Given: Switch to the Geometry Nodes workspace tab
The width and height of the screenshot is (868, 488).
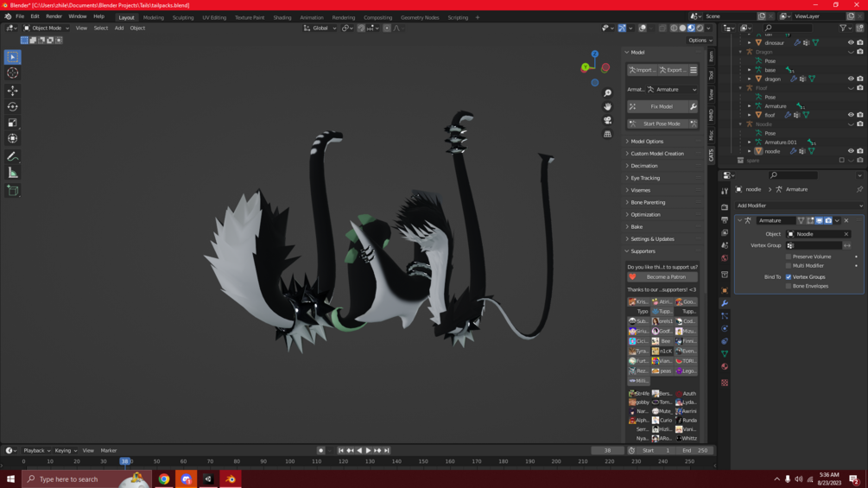Looking at the screenshot, I should click(x=420, y=17).
